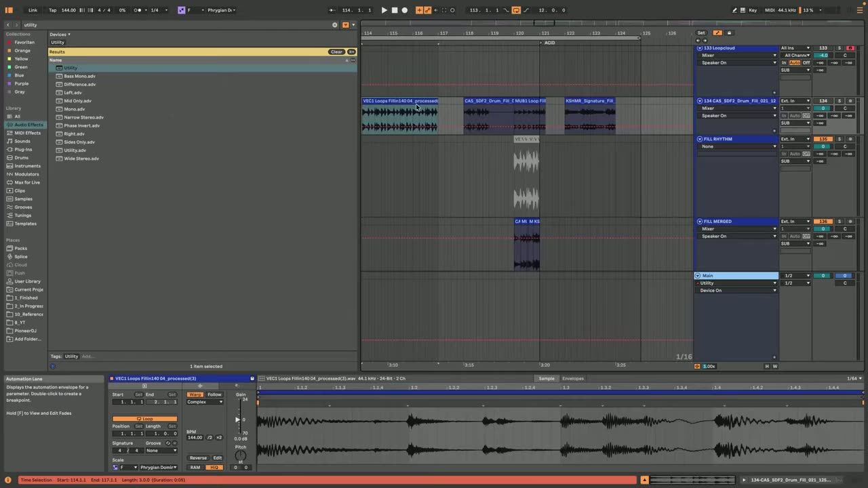868x488 pixels.
Task: Click the Punch-Out switch icon
Action: pos(526,10)
